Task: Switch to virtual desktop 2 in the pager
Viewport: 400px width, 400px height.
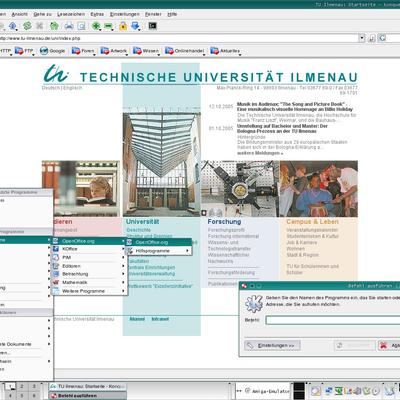Action: (22, 387)
